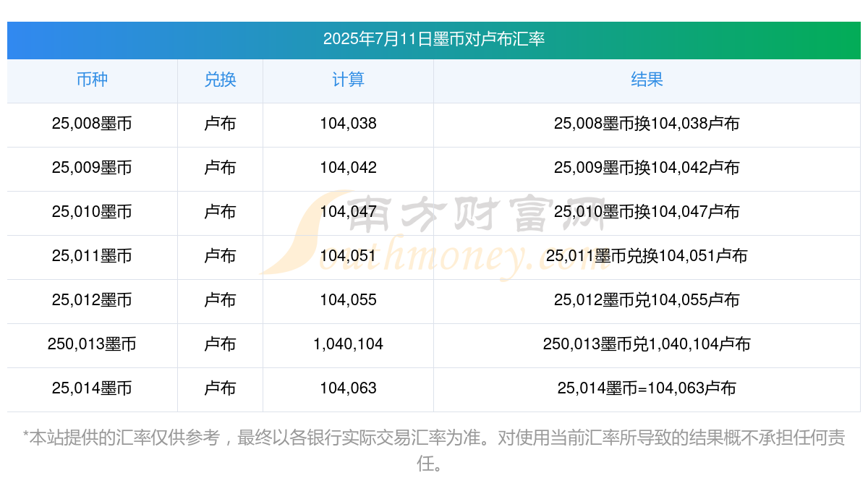Click the '币种' column header
This screenshot has height=486, width=868.
92,80
